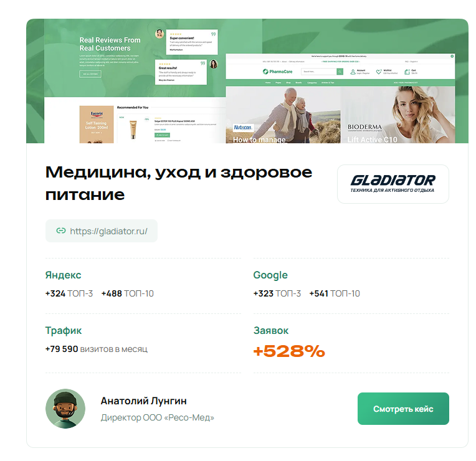The height and width of the screenshot is (461, 476).
Task: Click Анатолий Лунгин's round avatar
Action: pos(65,409)
